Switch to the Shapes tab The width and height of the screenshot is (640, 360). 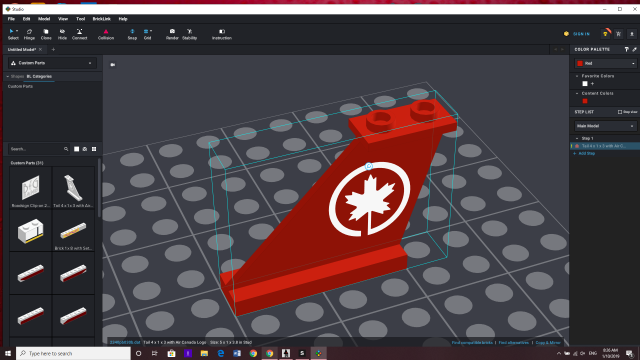[17, 76]
